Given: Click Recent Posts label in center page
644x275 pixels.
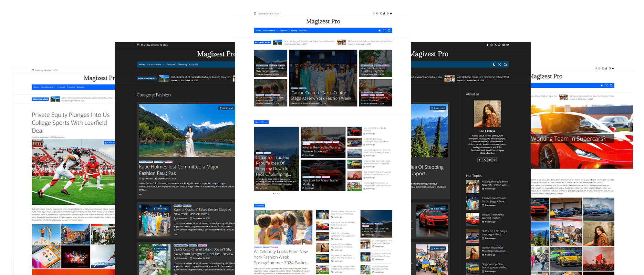Looking at the screenshot, I should point(261,122).
